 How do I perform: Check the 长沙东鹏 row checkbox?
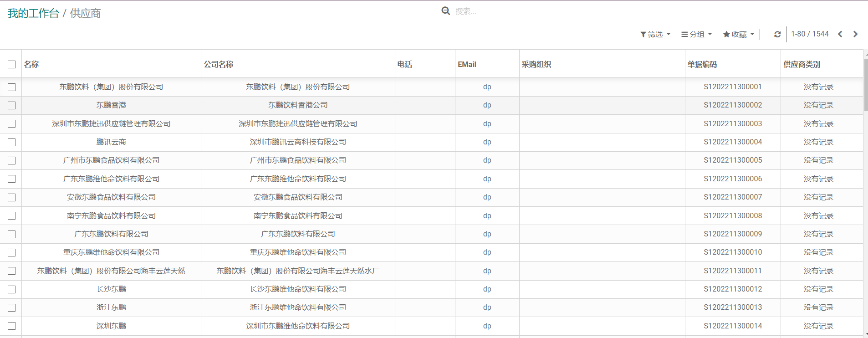pyautogui.click(x=12, y=289)
